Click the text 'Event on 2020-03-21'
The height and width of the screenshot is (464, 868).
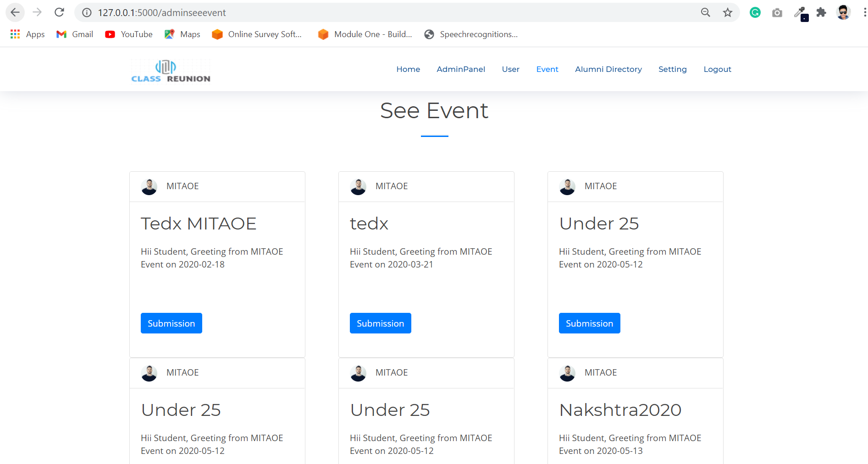tap(392, 264)
